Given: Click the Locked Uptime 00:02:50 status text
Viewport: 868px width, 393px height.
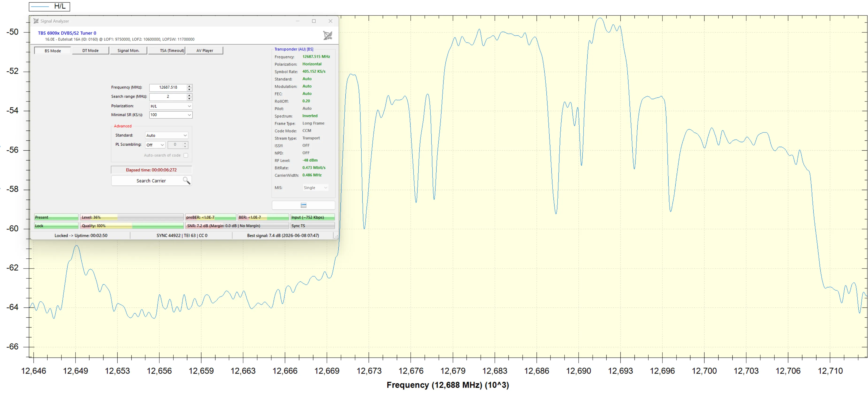Looking at the screenshot, I should point(81,235).
